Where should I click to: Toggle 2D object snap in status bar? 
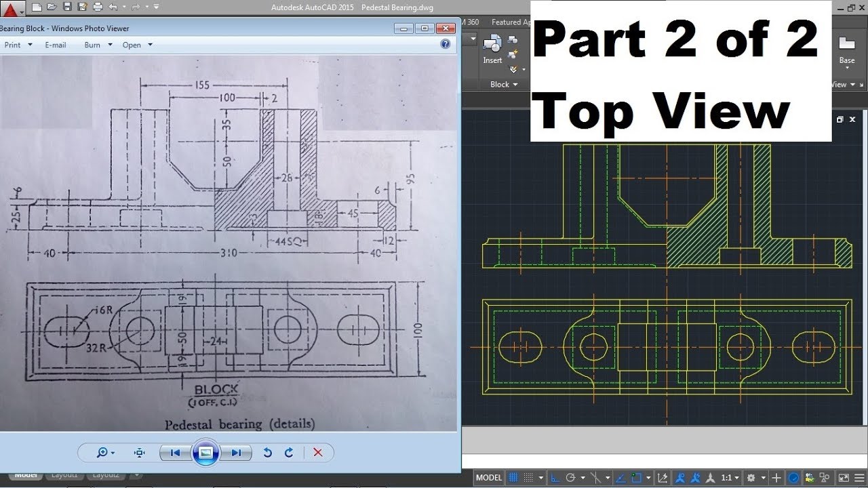tap(637, 478)
